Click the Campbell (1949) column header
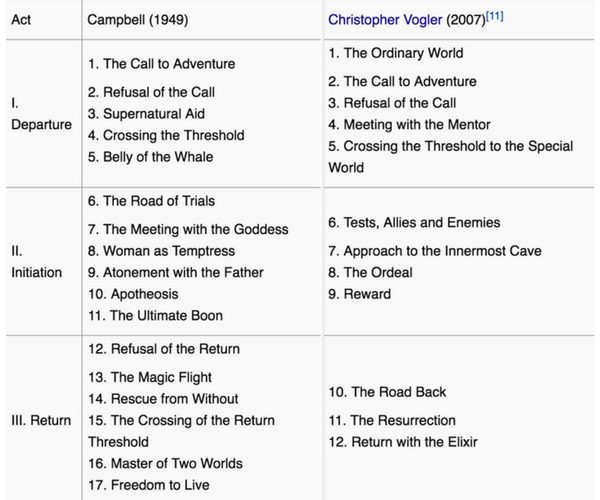600x500 pixels. pos(138,20)
